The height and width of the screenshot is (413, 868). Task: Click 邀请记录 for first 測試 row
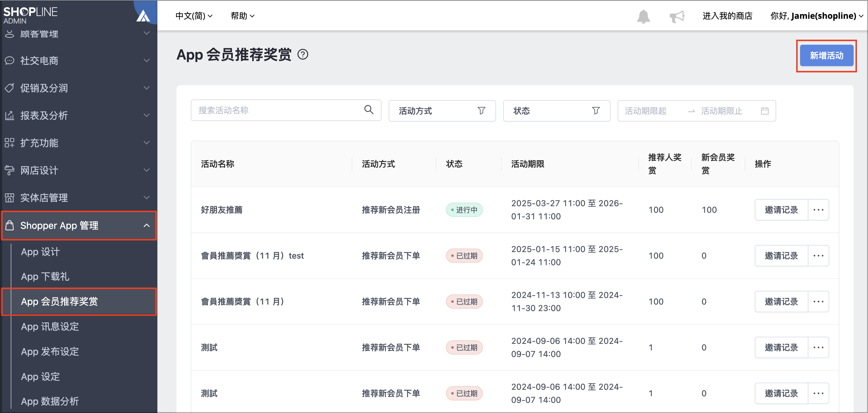tap(781, 347)
